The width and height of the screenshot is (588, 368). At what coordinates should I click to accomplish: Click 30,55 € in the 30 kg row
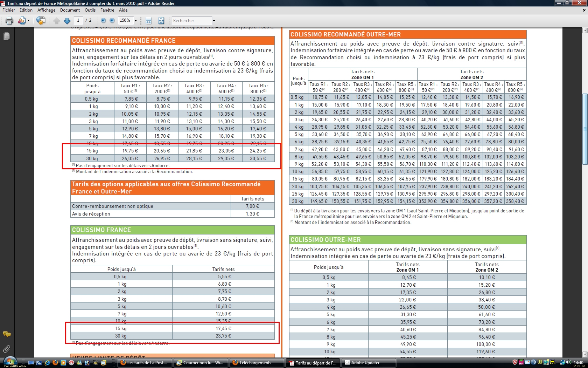tap(258, 159)
